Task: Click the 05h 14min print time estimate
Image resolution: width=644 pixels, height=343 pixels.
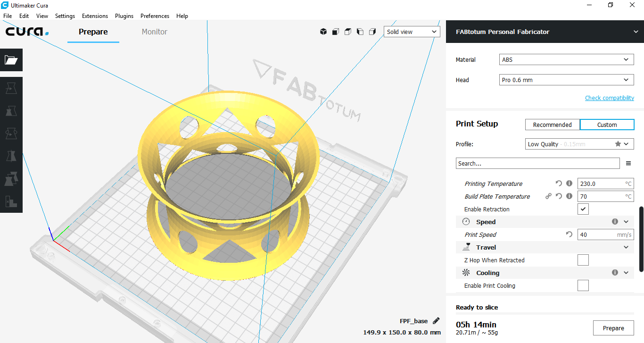Action: coord(476,324)
